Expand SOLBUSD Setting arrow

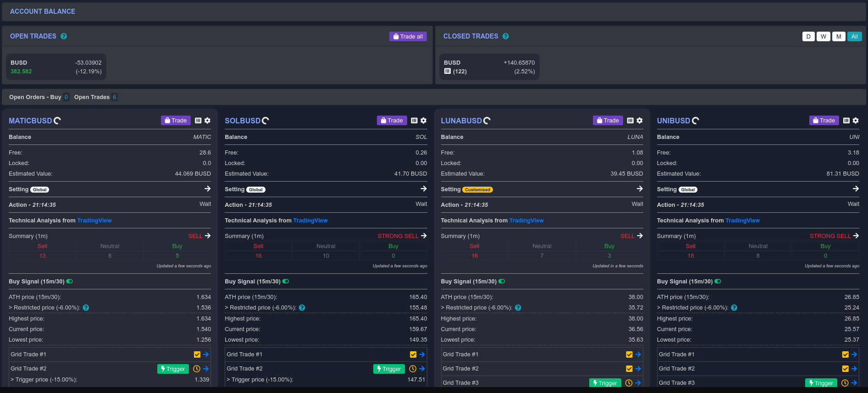click(x=424, y=188)
